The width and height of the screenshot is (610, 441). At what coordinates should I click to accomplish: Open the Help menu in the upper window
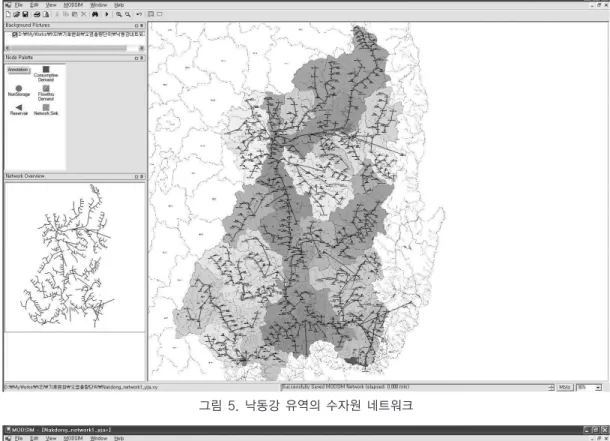point(119,5)
